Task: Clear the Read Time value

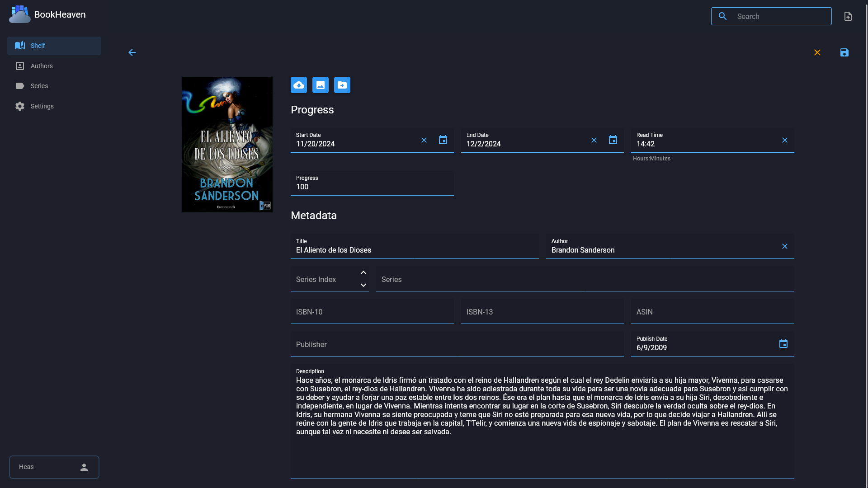Action: pyautogui.click(x=785, y=140)
